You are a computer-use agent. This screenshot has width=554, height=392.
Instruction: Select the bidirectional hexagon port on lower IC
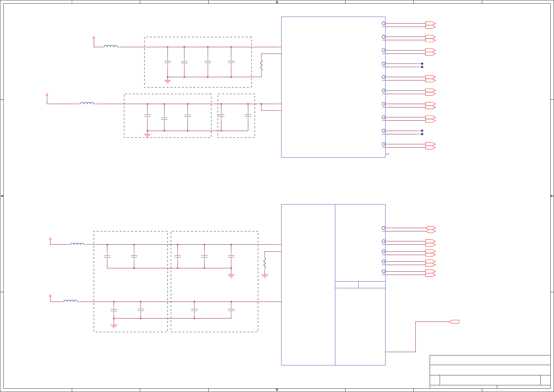click(x=430, y=230)
